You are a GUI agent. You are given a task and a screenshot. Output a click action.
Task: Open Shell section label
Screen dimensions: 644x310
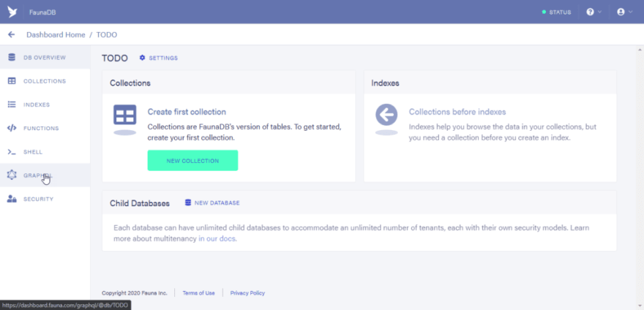tap(33, 152)
